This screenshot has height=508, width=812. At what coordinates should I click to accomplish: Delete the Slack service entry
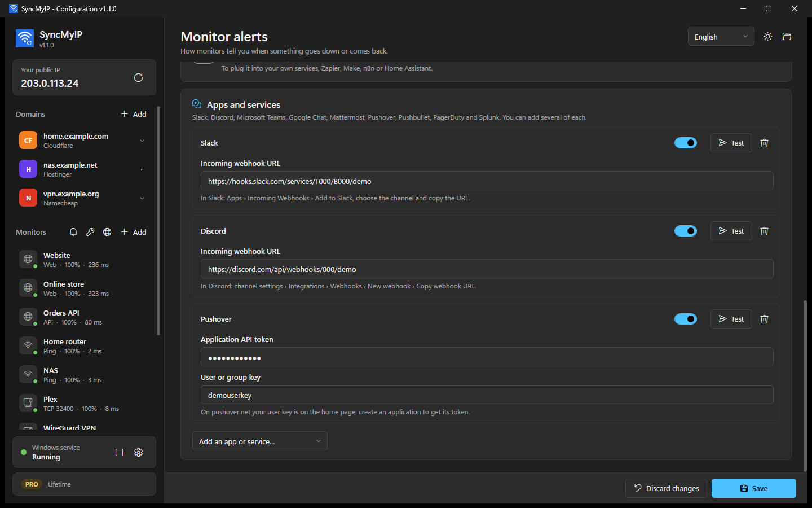click(764, 143)
